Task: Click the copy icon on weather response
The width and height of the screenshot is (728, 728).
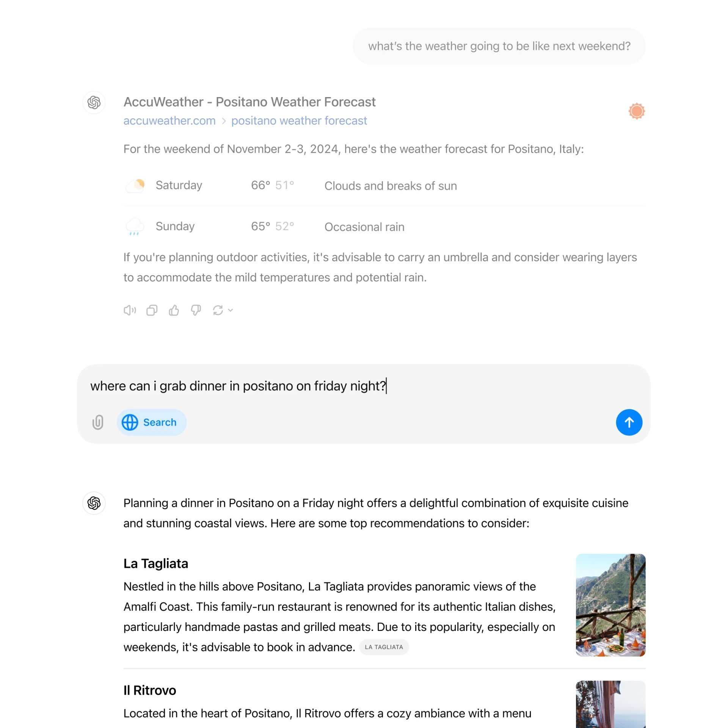Action: pyautogui.click(x=152, y=310)
